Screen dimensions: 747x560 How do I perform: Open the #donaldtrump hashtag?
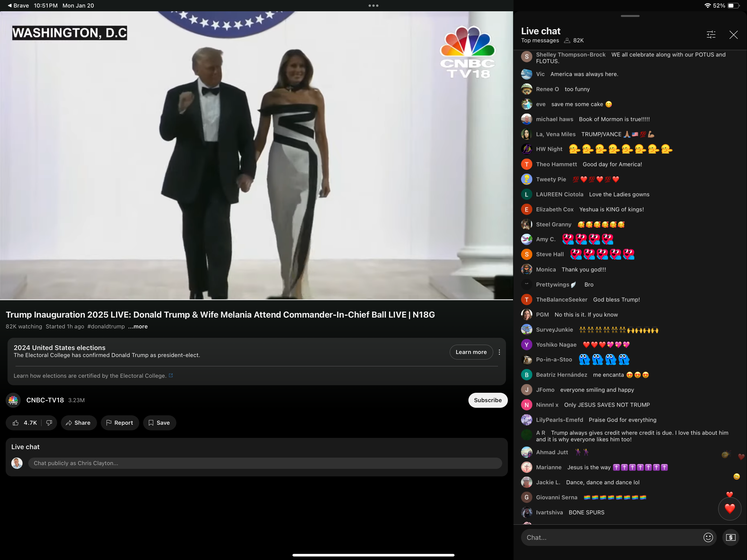(106, 326)
